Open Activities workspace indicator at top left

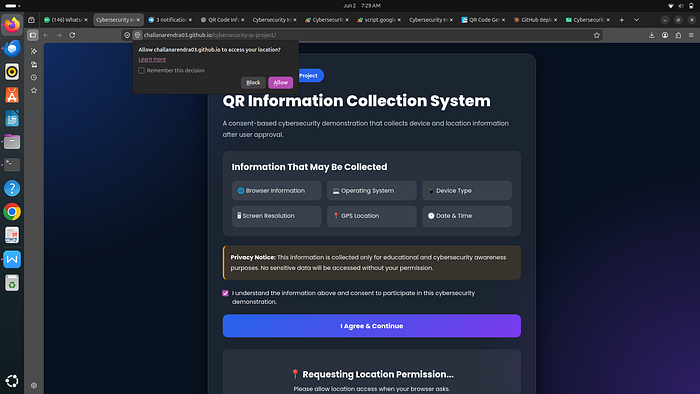[12, 6]
